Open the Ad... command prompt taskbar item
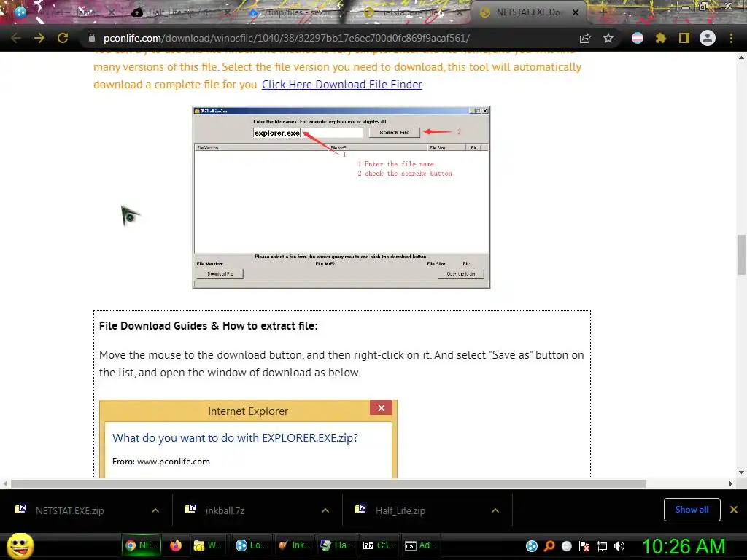This screenshot has width=747, height=560. (420, 545)
